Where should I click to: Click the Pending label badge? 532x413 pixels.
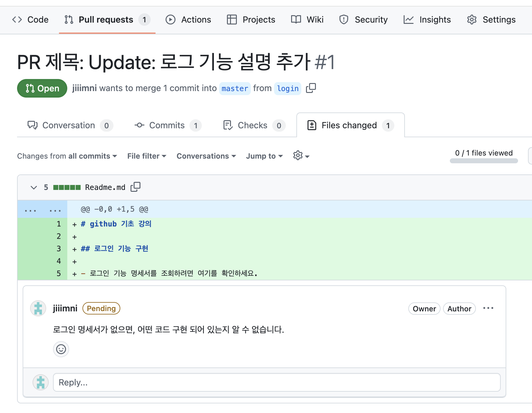pos(101,308)
